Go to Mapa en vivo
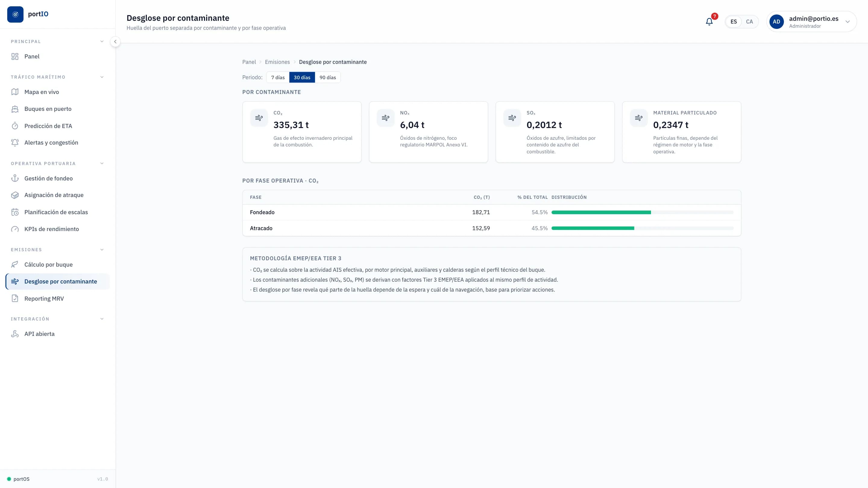The height and width of the screenshot is (488, 868). point(58,92)
